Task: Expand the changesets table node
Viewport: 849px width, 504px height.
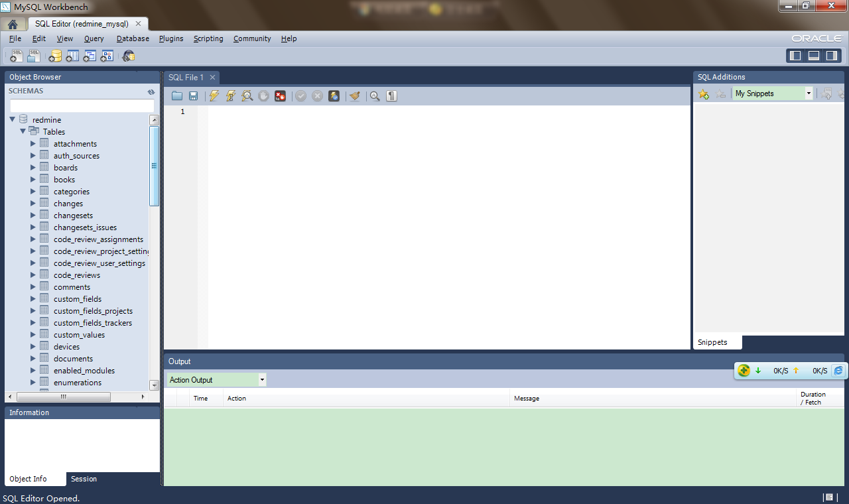Action: pos(33,216)
